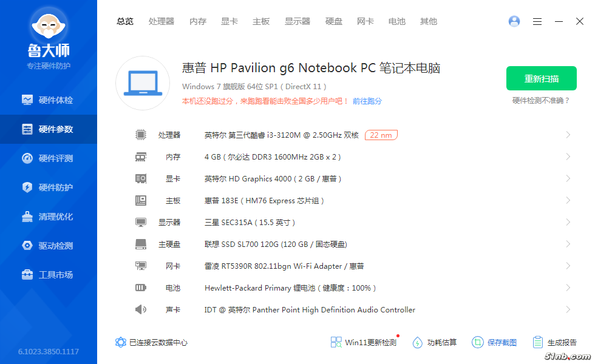The image size is (595, 364).
Task: Switch to the 电池 tab
Action: (x=397, y=21)
